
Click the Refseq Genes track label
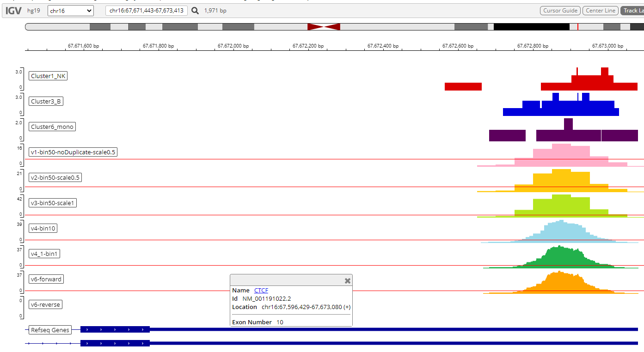click(x=50, y=330)
